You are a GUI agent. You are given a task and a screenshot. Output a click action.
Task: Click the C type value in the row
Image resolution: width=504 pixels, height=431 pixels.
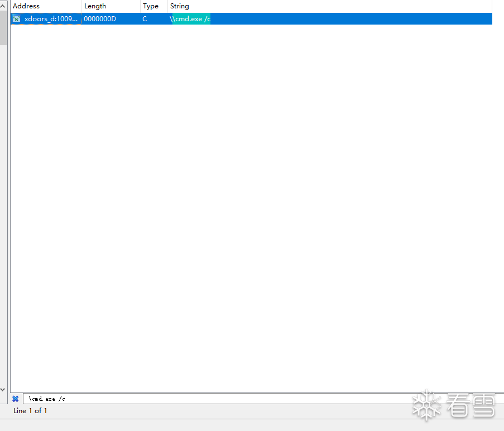145,19
